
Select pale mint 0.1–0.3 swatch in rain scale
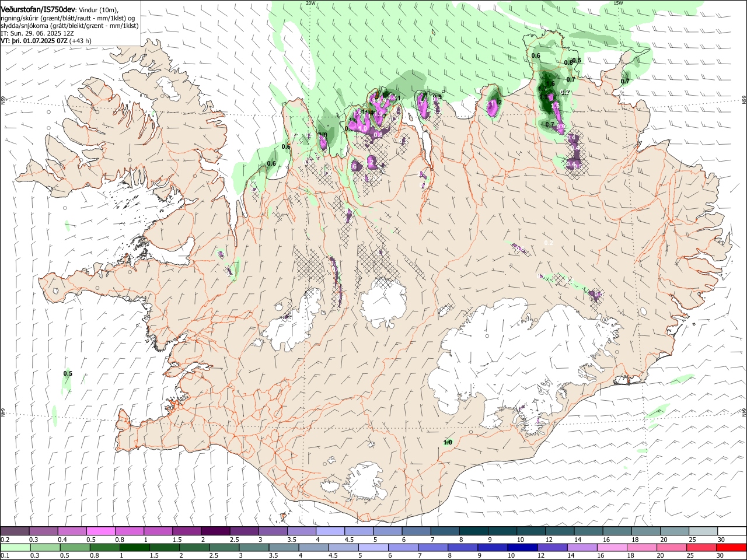point(15,547)
